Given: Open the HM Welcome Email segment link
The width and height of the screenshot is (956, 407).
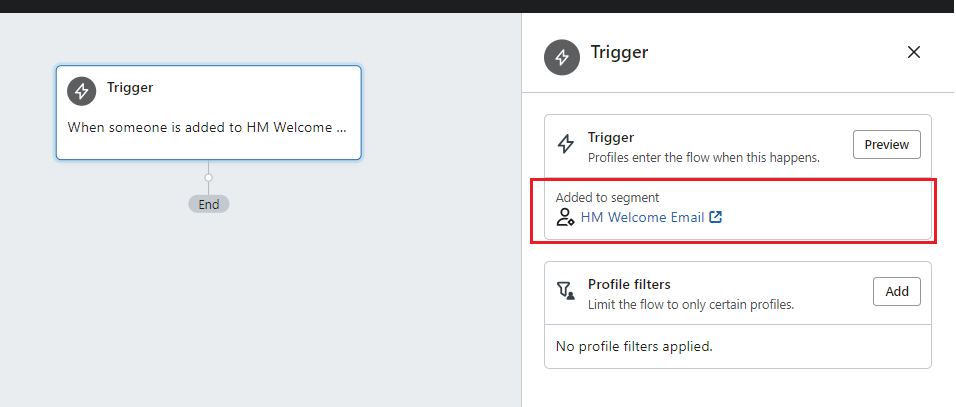Looking at the screenshot, I should tap(643, 217).
